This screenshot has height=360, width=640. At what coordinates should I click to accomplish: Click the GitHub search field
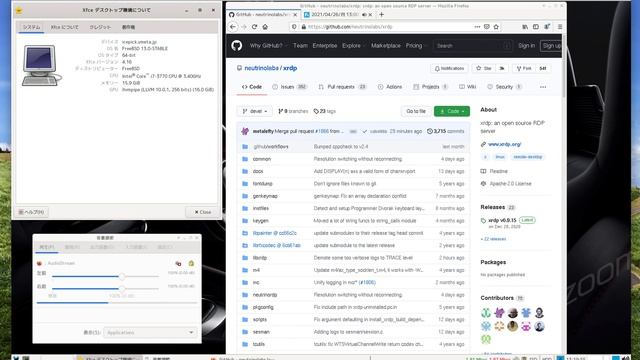click(x=472, y=46)
